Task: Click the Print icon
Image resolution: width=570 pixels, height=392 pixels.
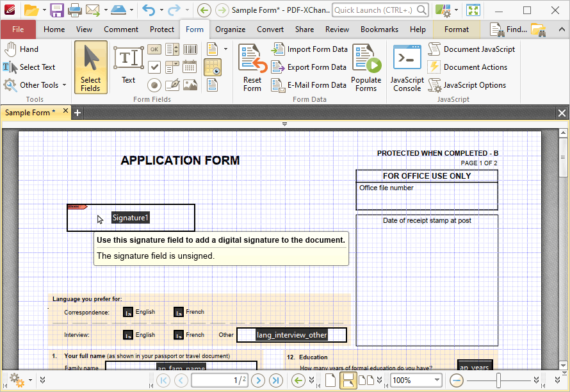Action: [x=75, y=10]
